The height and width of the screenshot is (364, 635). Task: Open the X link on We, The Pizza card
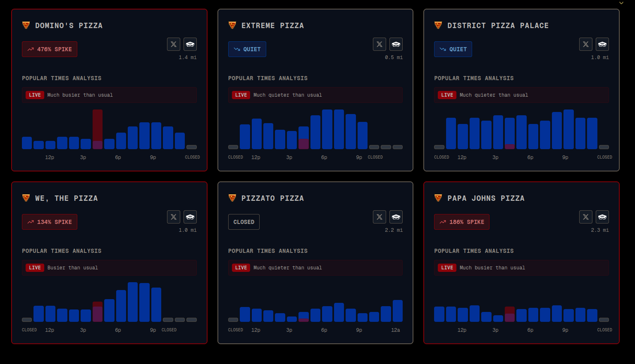(174, 217)
